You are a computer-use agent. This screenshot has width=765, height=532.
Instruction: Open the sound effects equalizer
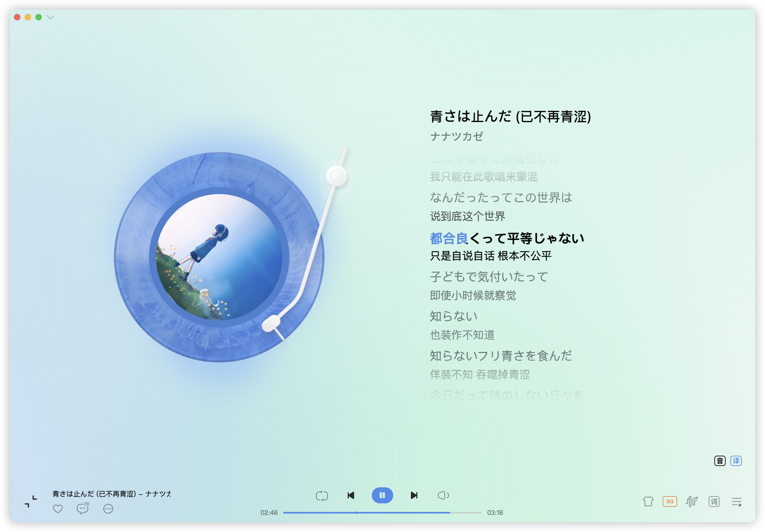pyautogui.click(x=691, y=501)
